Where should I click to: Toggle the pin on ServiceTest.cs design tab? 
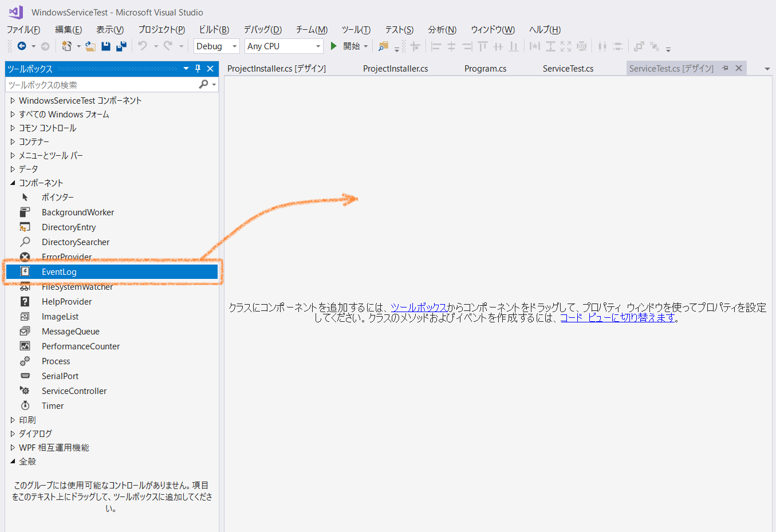(x=725, y=68)
